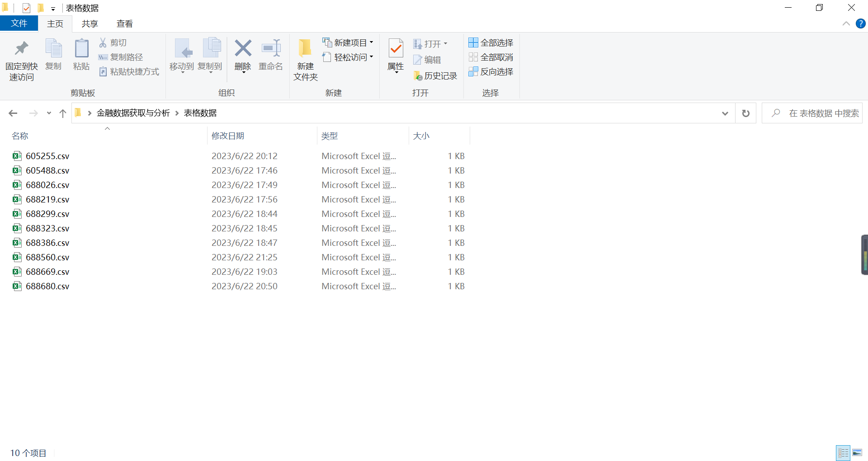Select file 688386.csv
The image size is (868, 461).
[47, 243]
